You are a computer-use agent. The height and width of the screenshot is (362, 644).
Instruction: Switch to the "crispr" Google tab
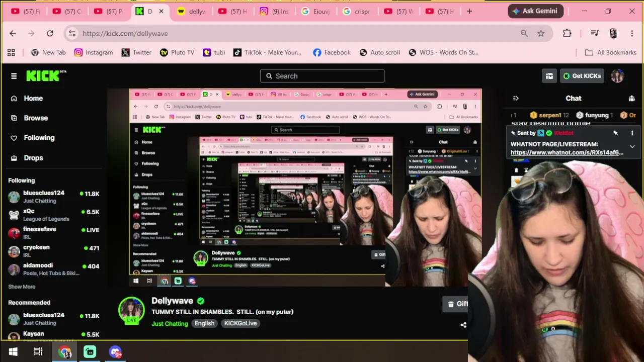[357, 11]
